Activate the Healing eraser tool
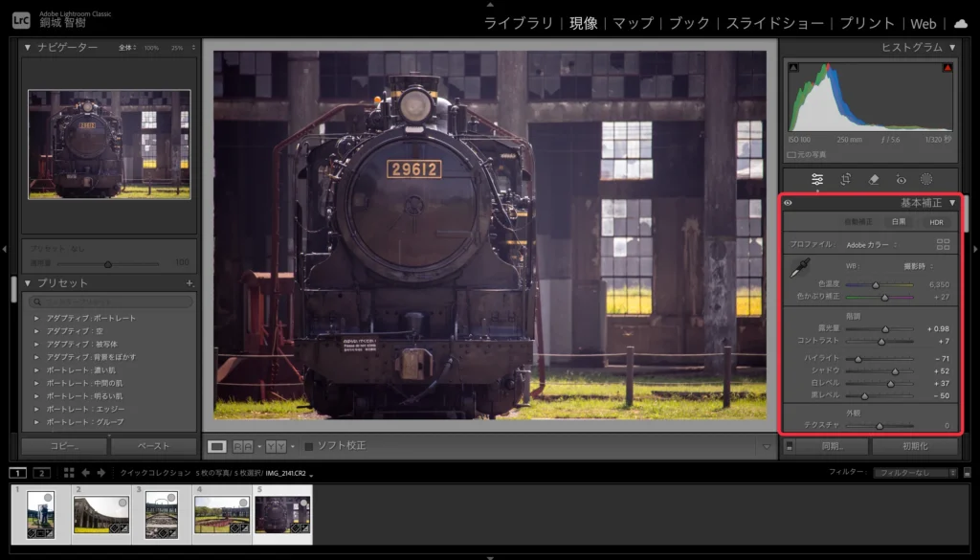This screenshot has height=560, width=980. [x=873, y=179]
